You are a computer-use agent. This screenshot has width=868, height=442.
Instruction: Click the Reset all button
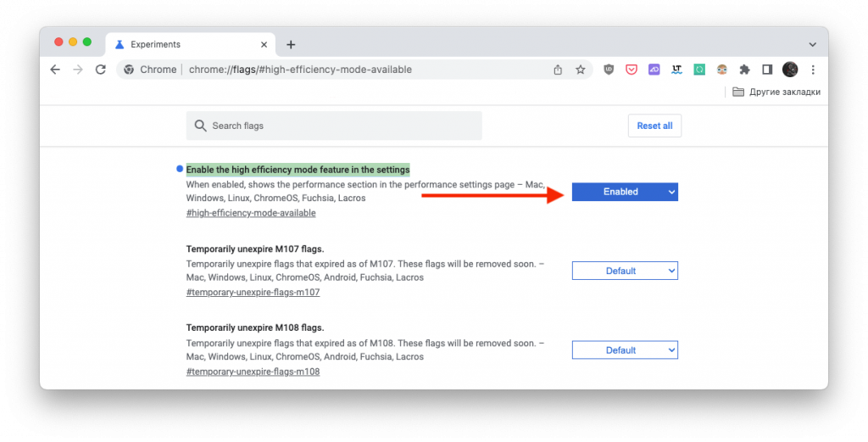(x=654, y=126)
